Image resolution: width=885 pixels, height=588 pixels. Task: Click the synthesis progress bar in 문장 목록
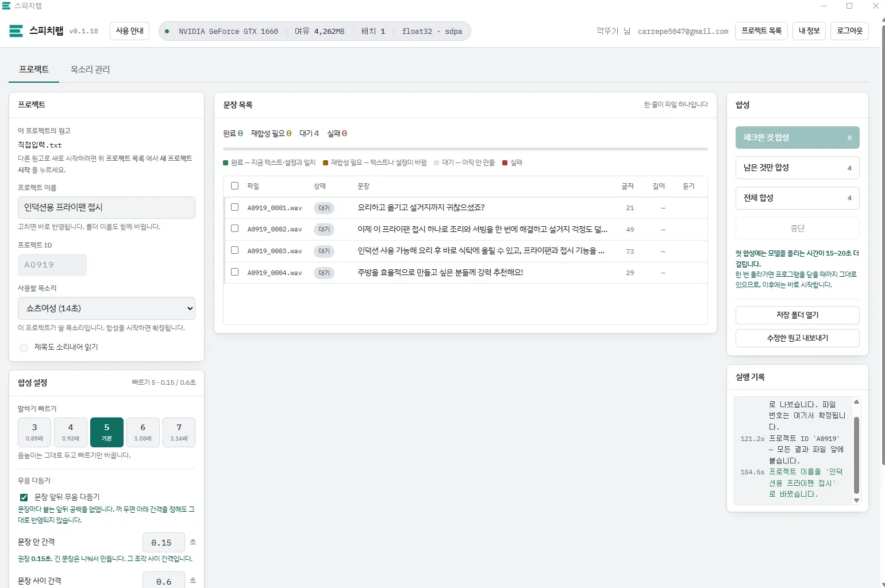tap(465, 149)
